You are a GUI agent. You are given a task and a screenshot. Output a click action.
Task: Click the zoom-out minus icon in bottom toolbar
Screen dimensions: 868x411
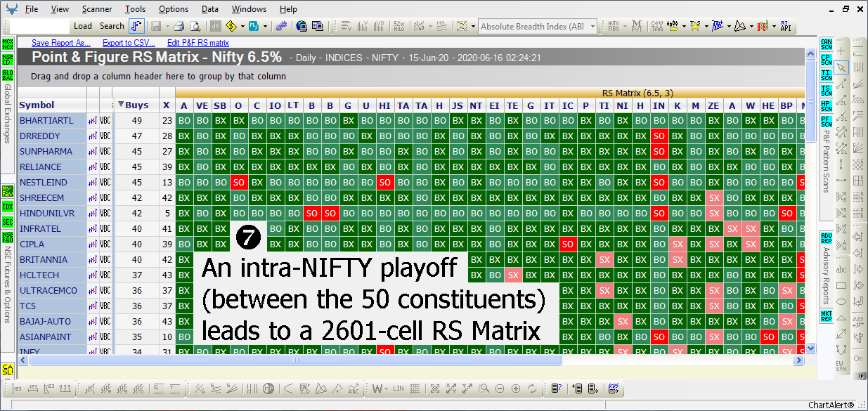[x=500, y=388]
